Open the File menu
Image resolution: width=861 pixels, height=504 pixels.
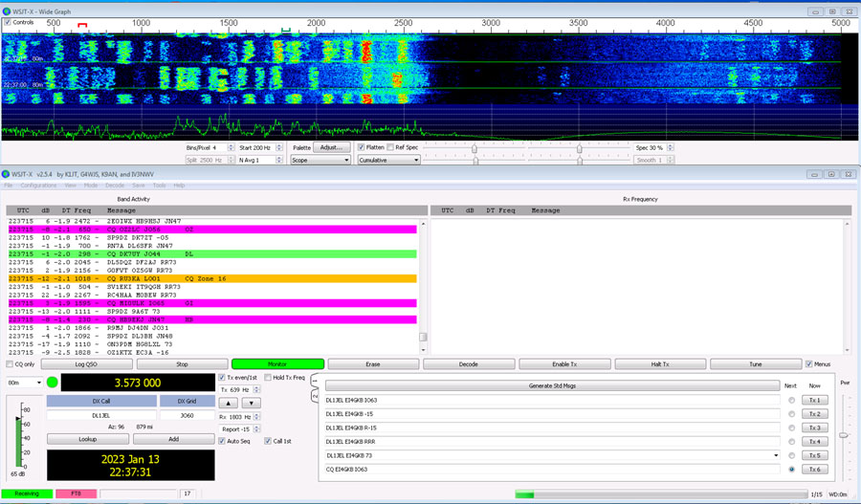[x=9, y=186]
